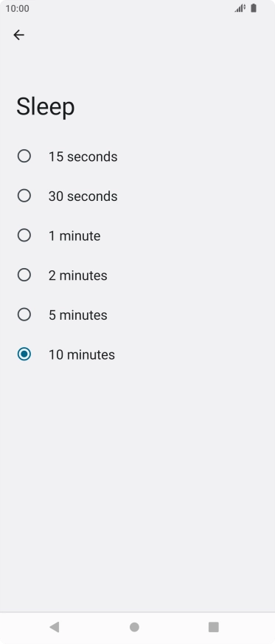Set sleep to '5 minutes' text
This screenshot has width=275, height=644.
[x=78, y=315]
